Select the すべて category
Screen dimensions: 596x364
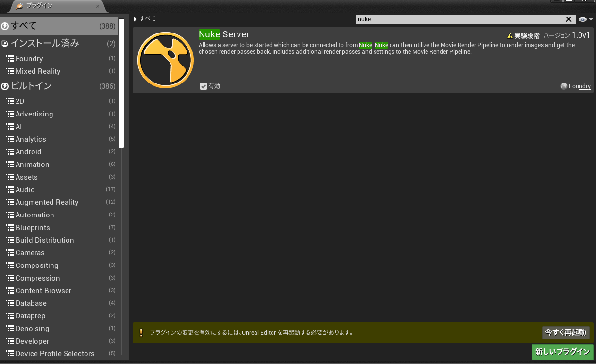pyautogui.click(x=59, y=26)
